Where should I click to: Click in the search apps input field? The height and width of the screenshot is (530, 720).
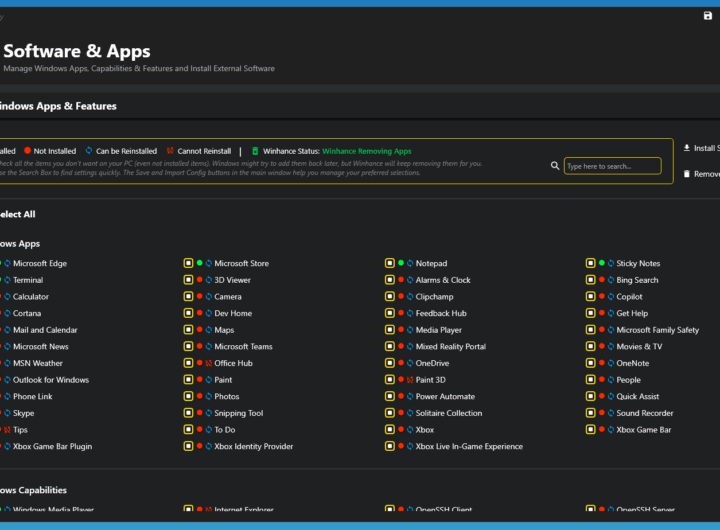coord(613,166)
